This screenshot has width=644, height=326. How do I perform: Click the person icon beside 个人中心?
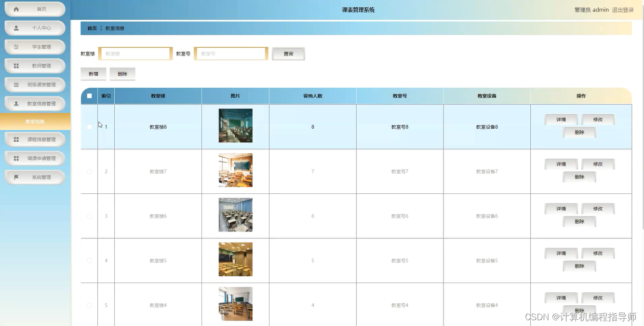[16, 28]
